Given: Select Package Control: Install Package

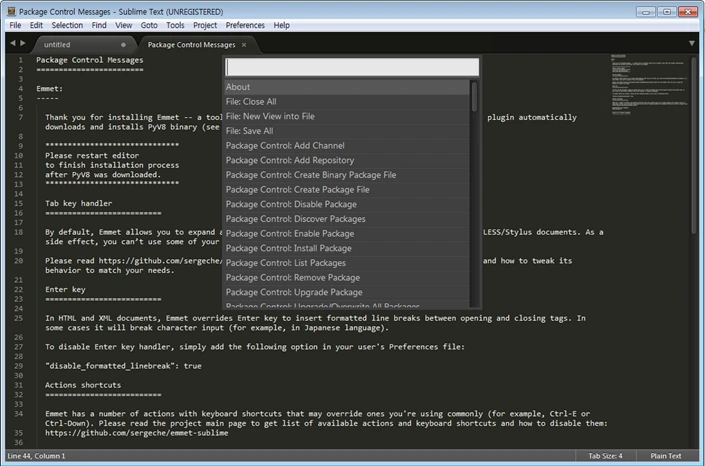Looking at the screenshot, I should click(347, 248).
